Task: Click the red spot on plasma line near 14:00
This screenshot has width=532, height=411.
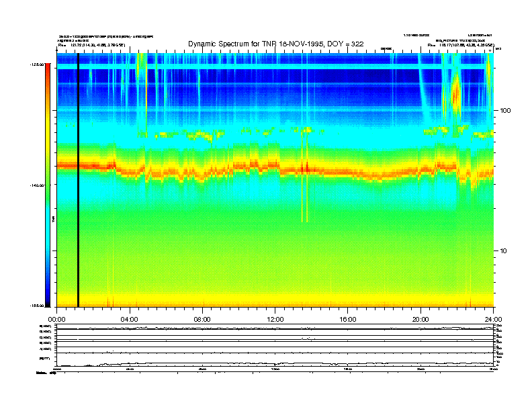Action: 306,167
